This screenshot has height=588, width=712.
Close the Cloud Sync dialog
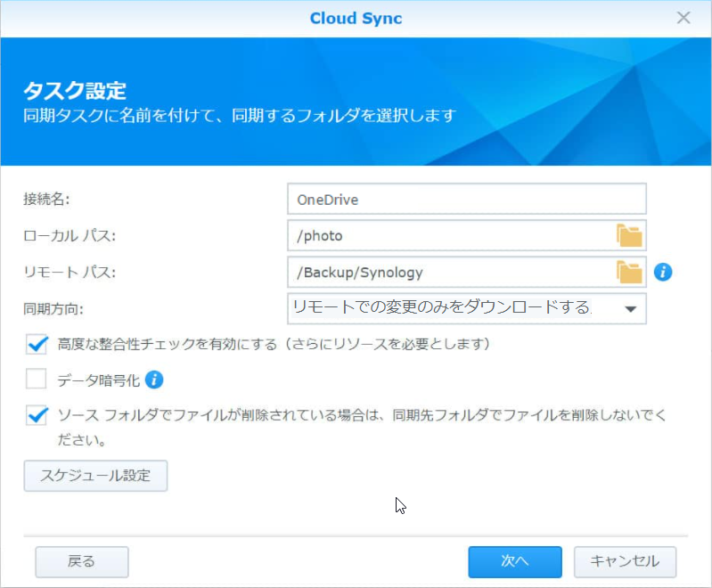click(683, 18)
